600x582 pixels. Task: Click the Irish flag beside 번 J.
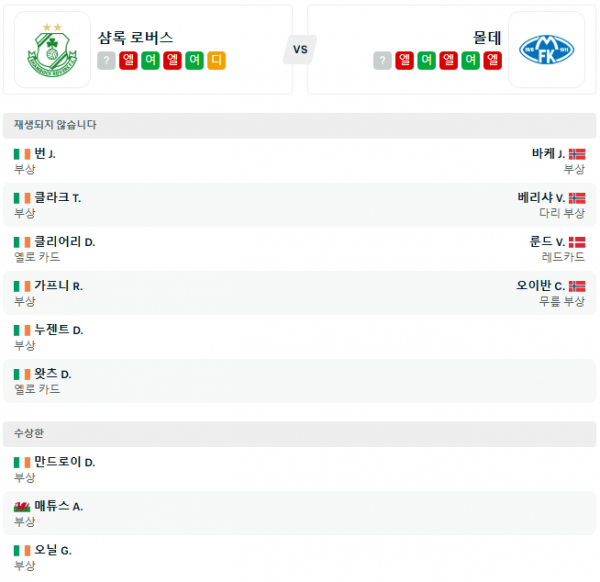click(x=22, y=154)
